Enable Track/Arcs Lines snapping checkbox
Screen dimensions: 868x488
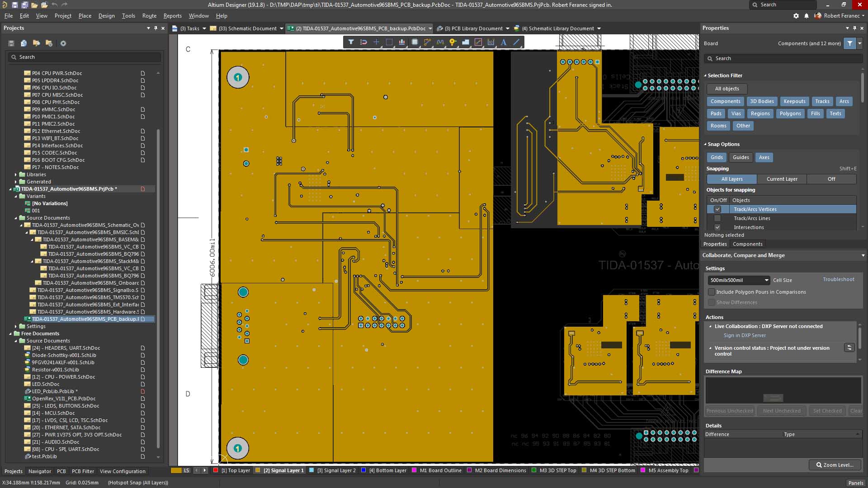click(717, 218)
